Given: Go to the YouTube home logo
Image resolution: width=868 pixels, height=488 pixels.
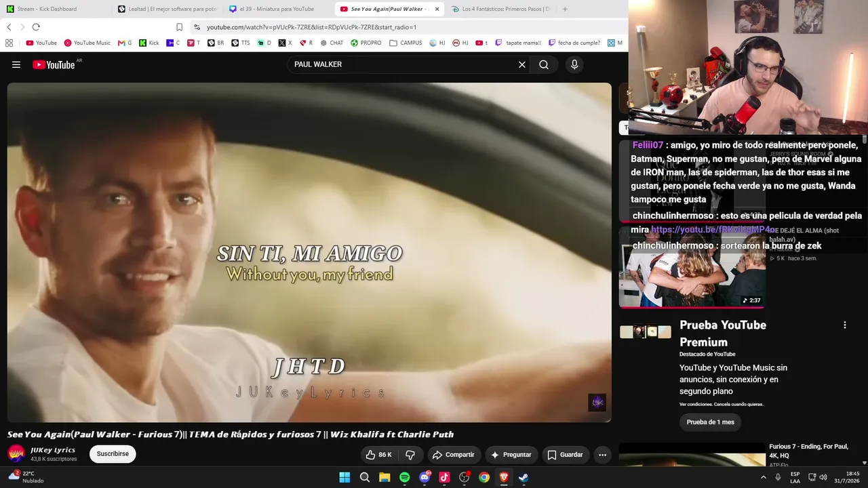Looking at the screenshot, I should [54, 64].
